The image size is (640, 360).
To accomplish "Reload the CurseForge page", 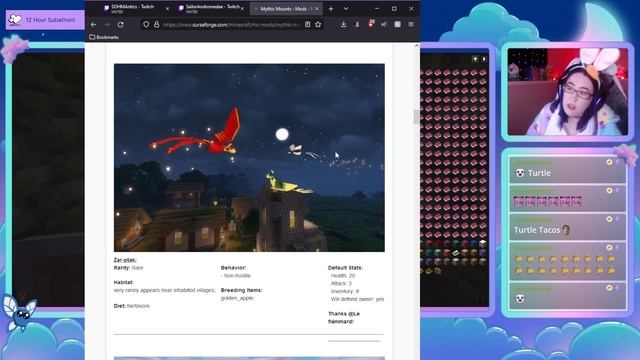I will [120, 24].
